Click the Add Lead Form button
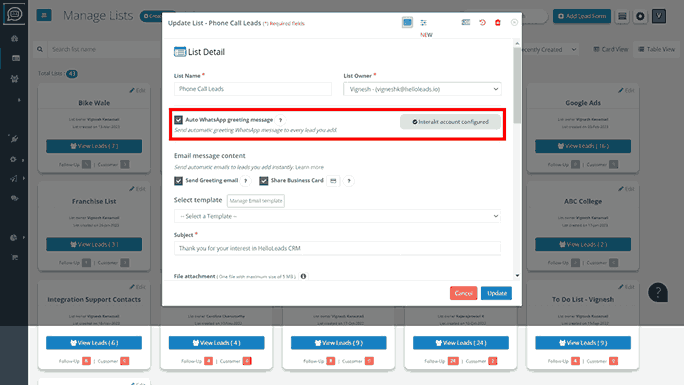The width and height of the screenshot is (684, 385). [582, 16]
